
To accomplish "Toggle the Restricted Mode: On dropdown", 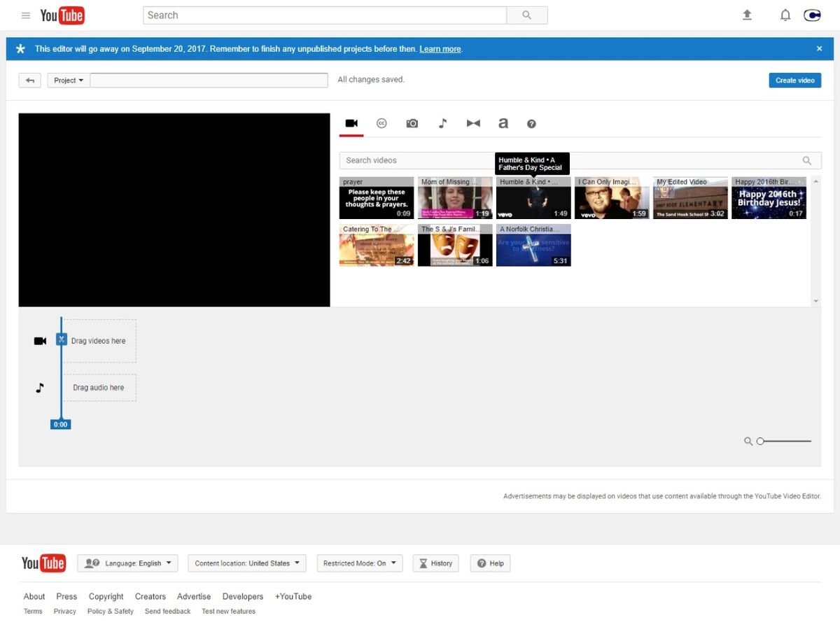I will (x=359, y=563).
